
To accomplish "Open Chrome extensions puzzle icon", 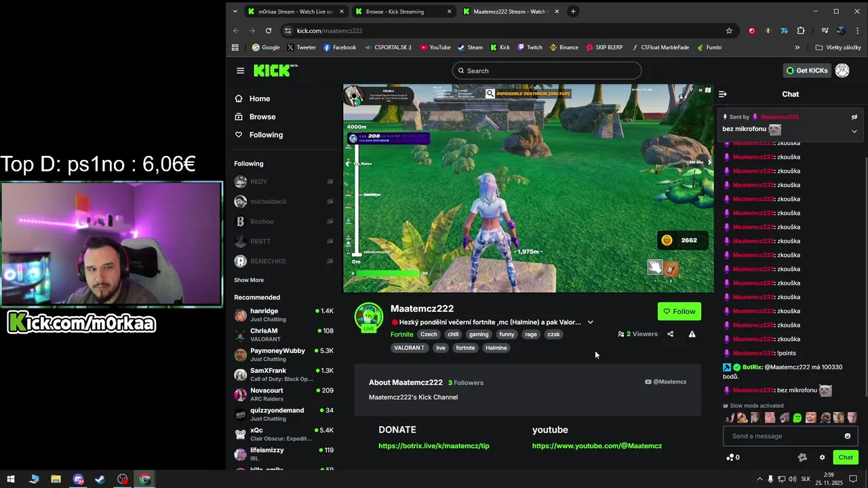I will [801, 30].
